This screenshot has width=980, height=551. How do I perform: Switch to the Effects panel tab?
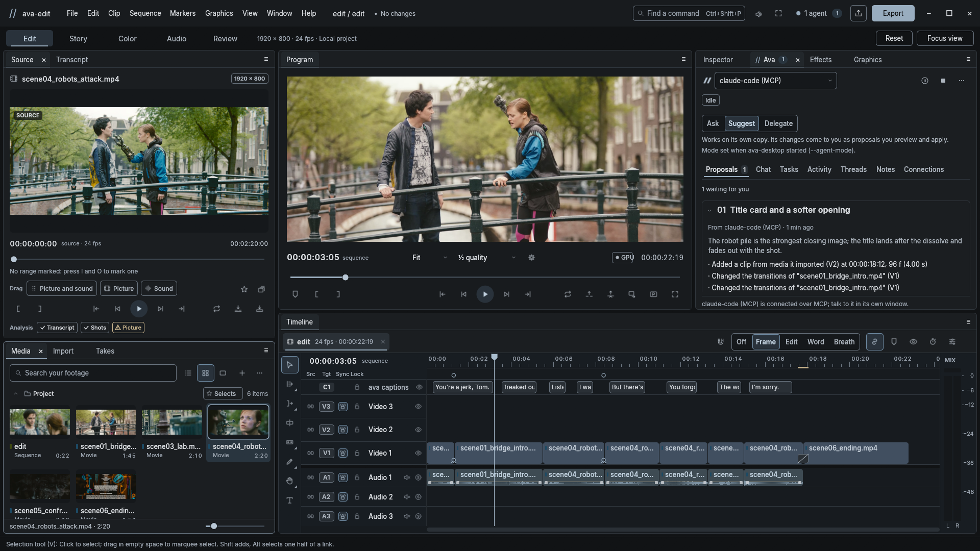(820, 60)
